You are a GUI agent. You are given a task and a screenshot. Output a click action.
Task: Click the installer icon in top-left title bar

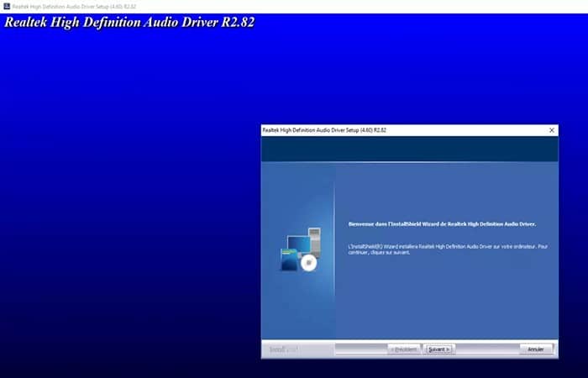tap(4, 6)
